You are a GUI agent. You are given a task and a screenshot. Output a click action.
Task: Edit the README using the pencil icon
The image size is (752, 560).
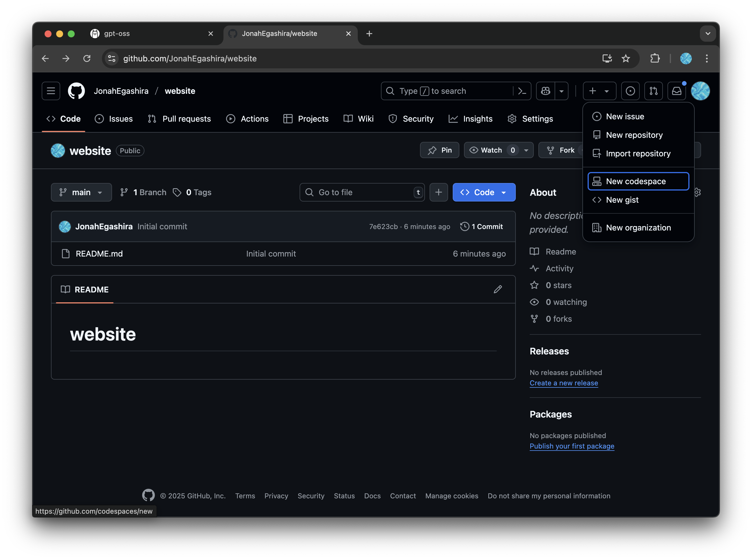(498, 289)
